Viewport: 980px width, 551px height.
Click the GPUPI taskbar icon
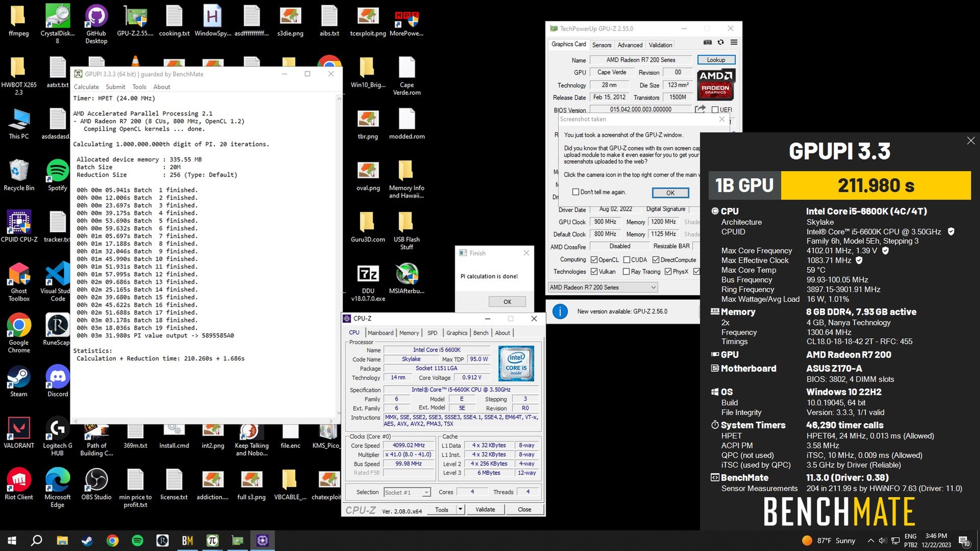click(212, 540)
